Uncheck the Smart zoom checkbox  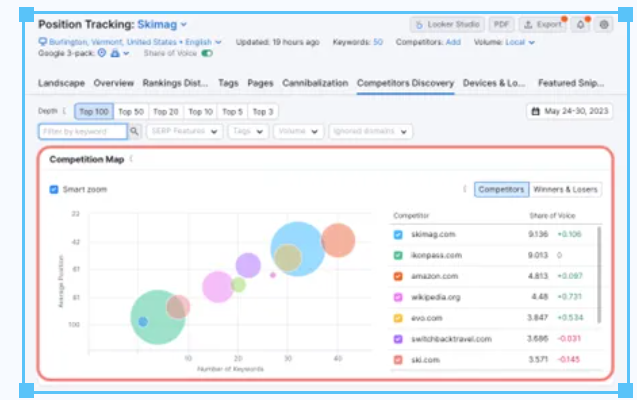click(x=54, y=190)
